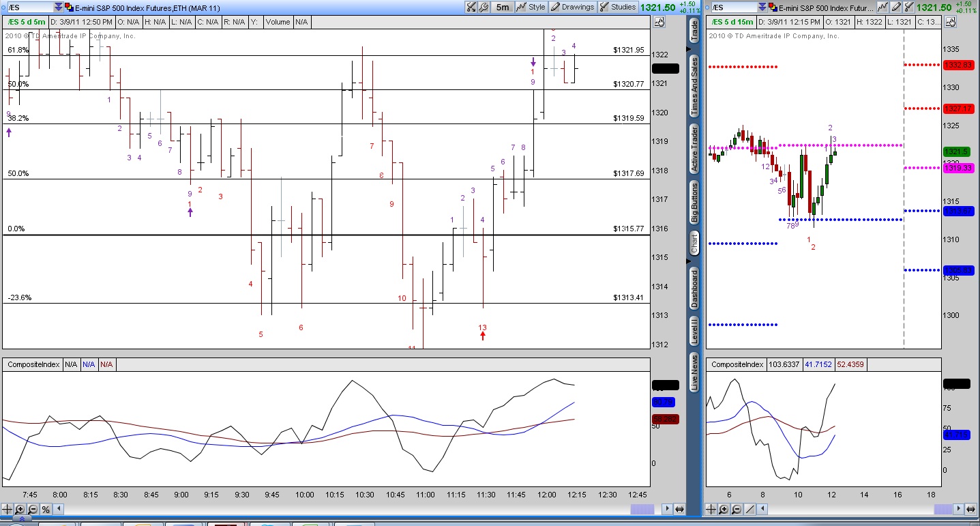Open the Big Buttons sidebar tab
Screen dimensions: 980x526
(x=694, y=203)
